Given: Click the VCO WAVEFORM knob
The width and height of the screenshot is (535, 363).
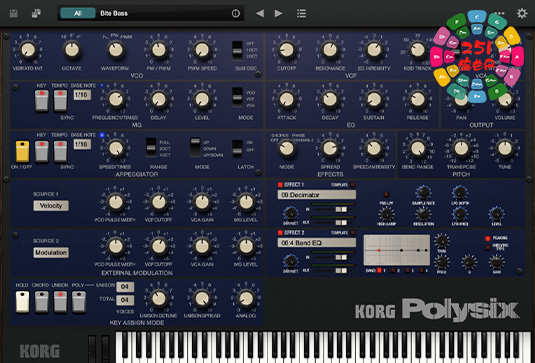Looking at the screenshot, I should [x=115, y=50].
